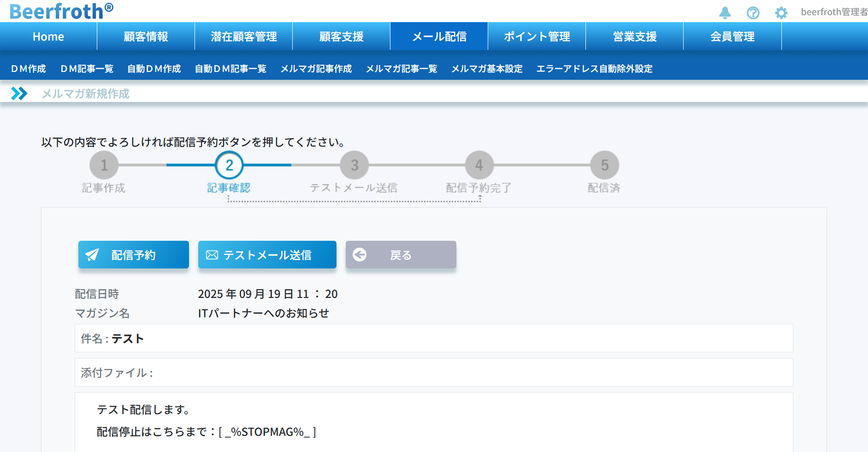Open help via question mark icon
Screen dimensions: 868x452
[x=753, y=12]
